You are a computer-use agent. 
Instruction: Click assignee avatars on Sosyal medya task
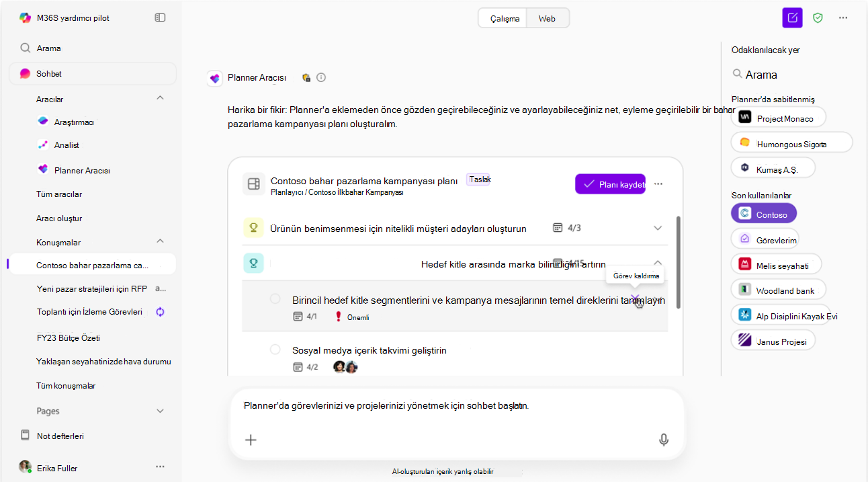click(345, 367)
